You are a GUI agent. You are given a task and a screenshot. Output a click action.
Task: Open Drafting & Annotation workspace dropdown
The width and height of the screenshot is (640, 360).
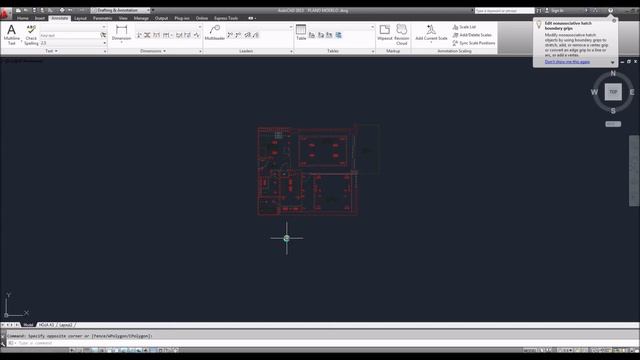point(120,10)
